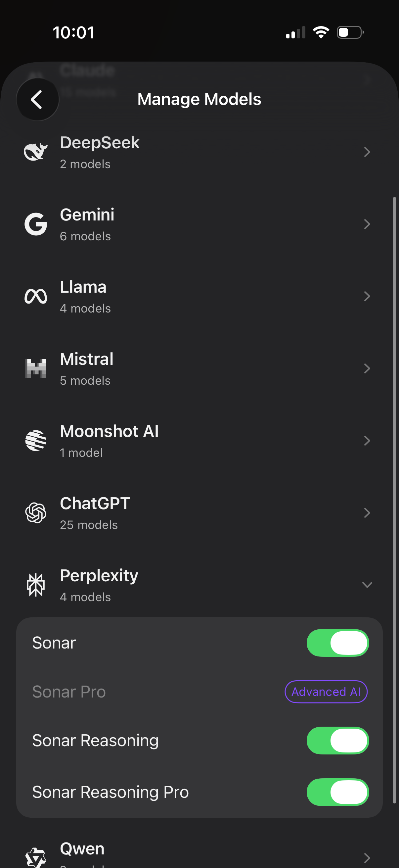This screenshot has width=399, height=868.
Task: Collapse the Perplexity models chevron
Action: 367,585
